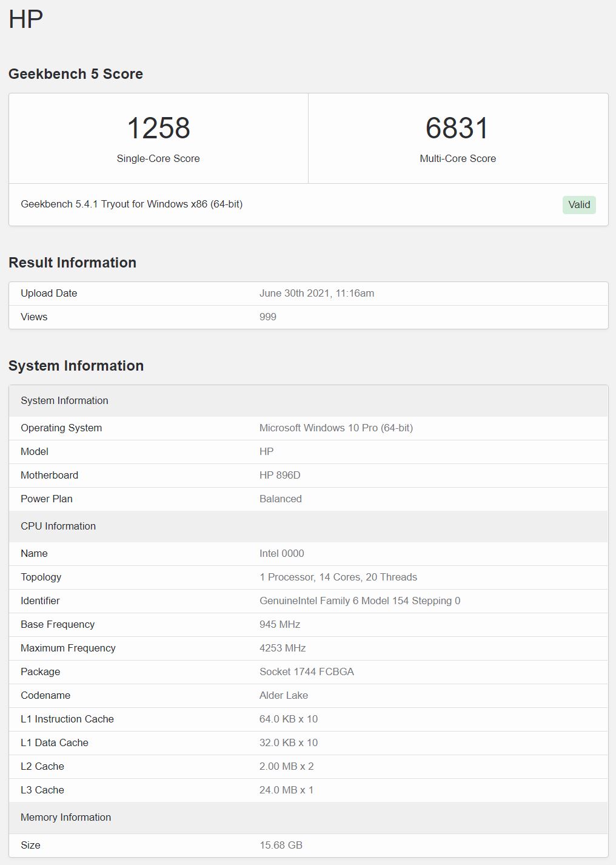
Task: Select the L3 Cache value 24.0 MB x 1
Action: click(x=286, y=790)
